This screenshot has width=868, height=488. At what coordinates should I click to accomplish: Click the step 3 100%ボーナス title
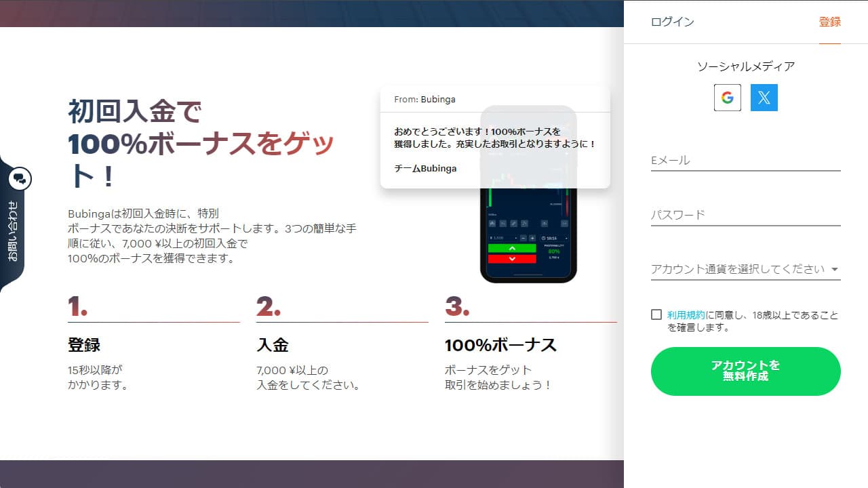point(500,345)
